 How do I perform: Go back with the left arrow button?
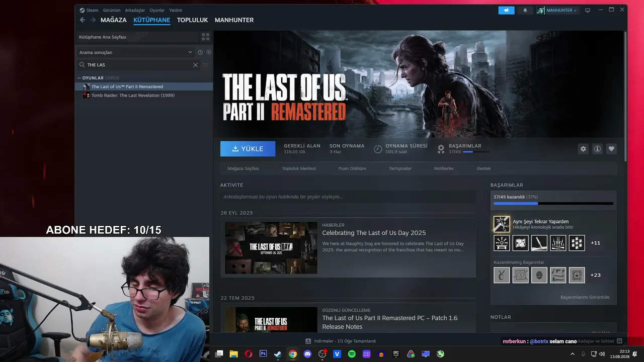point(83,20)
